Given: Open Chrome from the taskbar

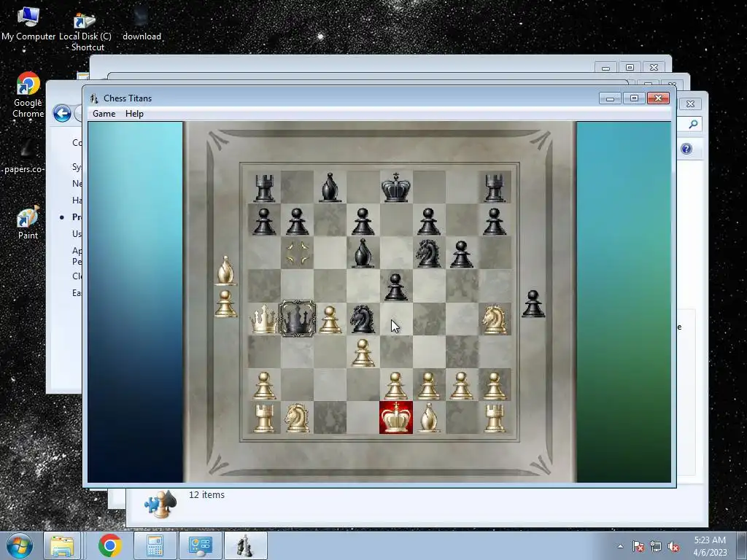Looking at the screenshot, I should point(110,545).
